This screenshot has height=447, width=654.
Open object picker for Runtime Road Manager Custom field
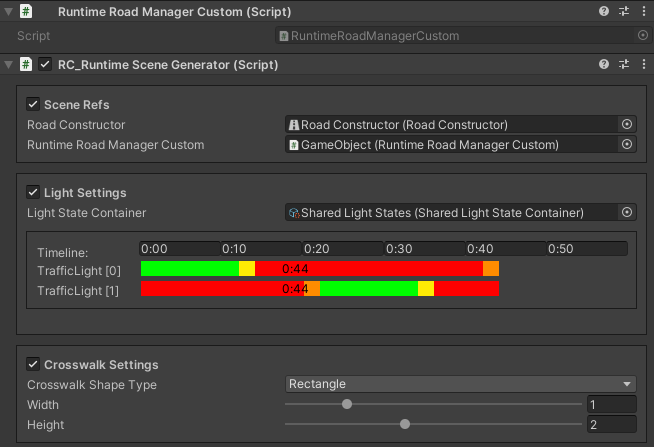tap(626, 144)
